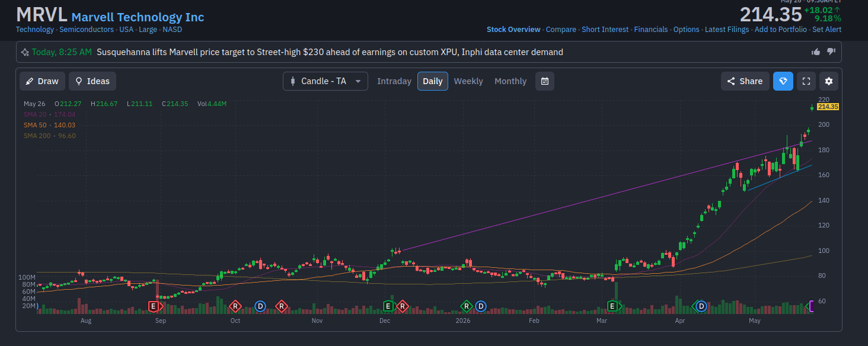Open the Compare link
The width and height of the screenshot is (868, 346).
pos(561,30)
